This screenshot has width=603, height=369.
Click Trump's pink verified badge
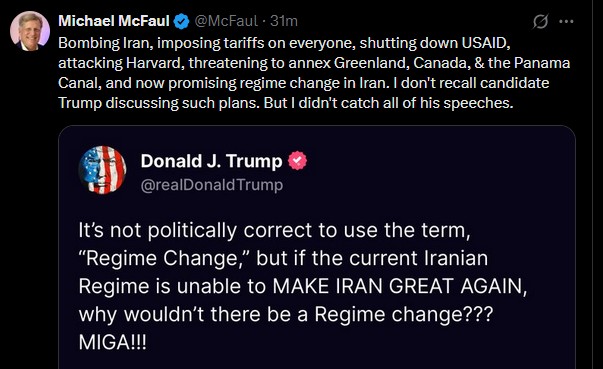coord(298,161)
